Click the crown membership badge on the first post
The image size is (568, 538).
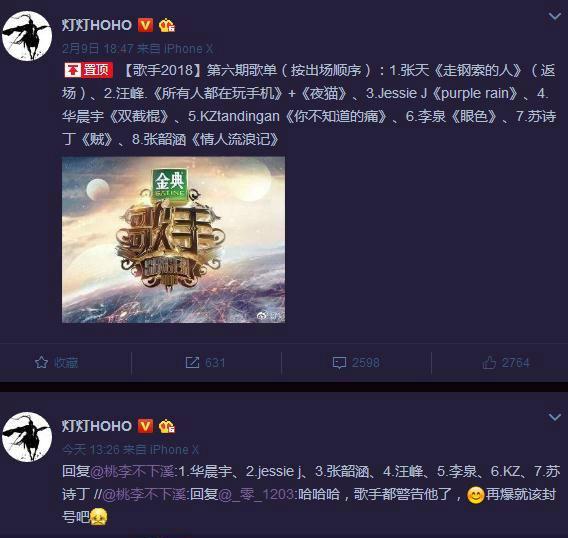click(167, 25)
